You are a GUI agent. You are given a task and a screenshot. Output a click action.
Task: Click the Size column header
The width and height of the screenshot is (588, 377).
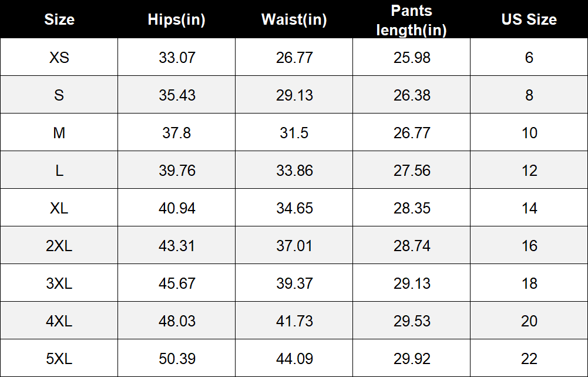59,19
